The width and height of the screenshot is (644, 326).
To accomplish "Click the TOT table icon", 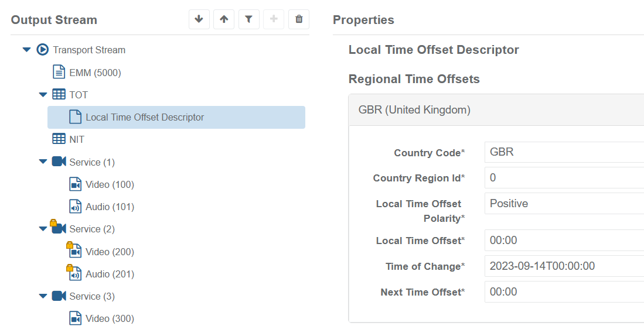I will (59, 95).
